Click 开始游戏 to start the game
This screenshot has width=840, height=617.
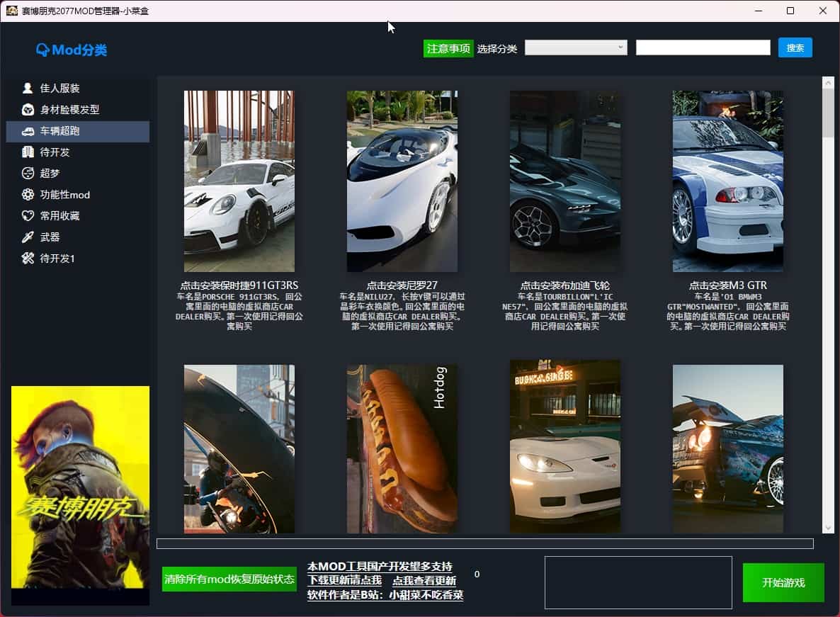point(783,582)
